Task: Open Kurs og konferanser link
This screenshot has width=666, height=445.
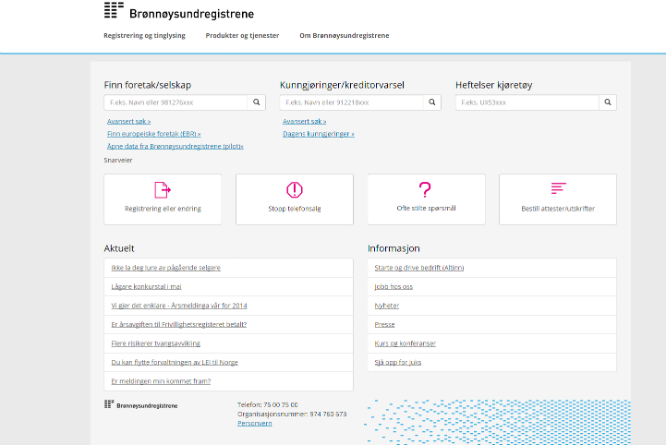Action: coord(405,344)
